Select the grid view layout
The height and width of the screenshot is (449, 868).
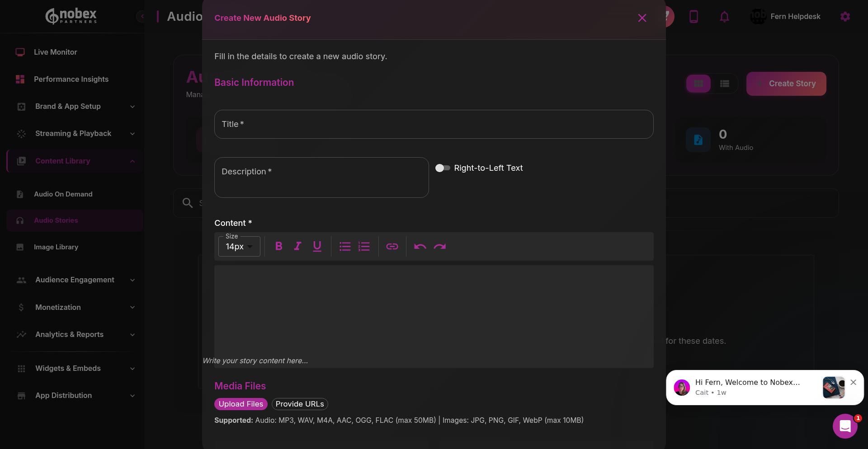(698, 84)
